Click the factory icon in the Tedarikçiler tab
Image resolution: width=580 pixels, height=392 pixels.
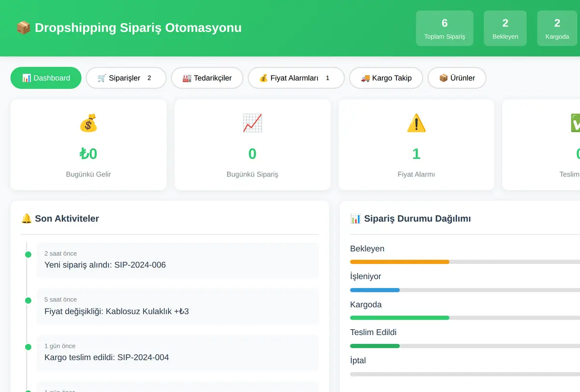pyautogui.click(x=187, y=78)
